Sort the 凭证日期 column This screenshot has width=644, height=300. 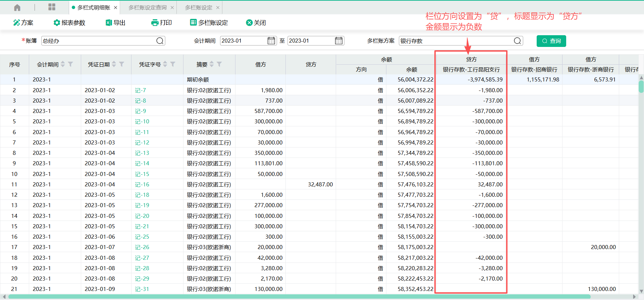[114, 64]
